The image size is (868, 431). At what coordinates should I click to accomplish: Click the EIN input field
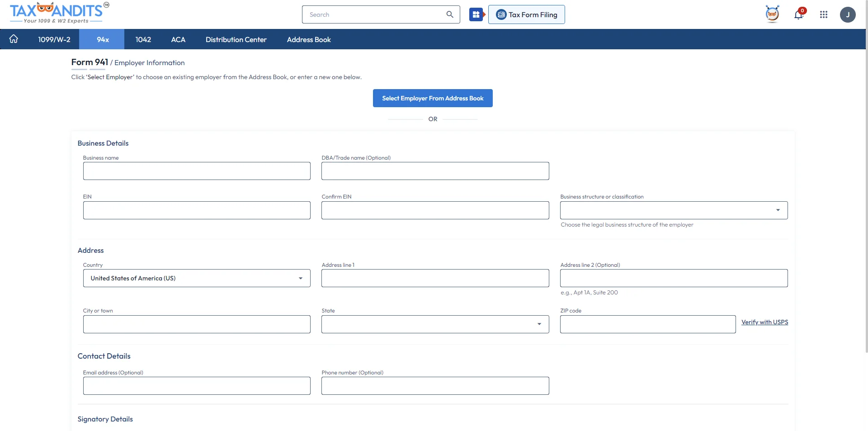point(196,210)
